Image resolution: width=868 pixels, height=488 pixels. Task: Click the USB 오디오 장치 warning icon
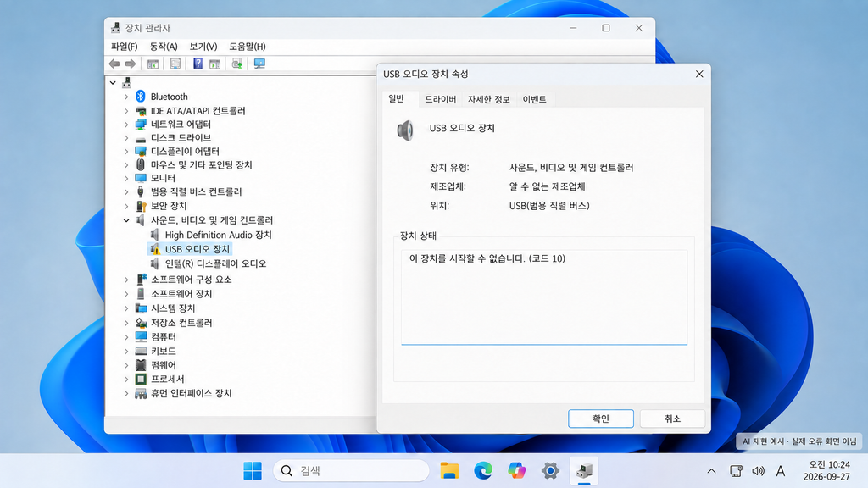point(155,249)
